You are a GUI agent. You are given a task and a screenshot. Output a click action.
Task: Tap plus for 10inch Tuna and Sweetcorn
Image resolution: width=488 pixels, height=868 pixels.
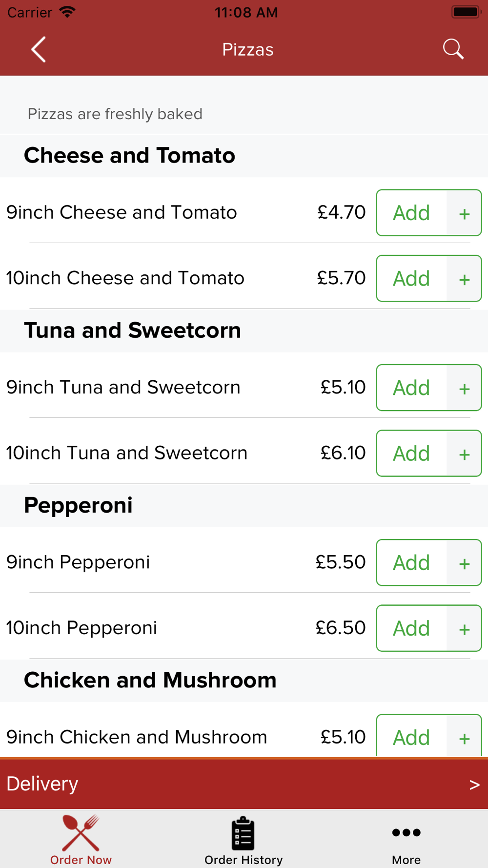(464, 454)
